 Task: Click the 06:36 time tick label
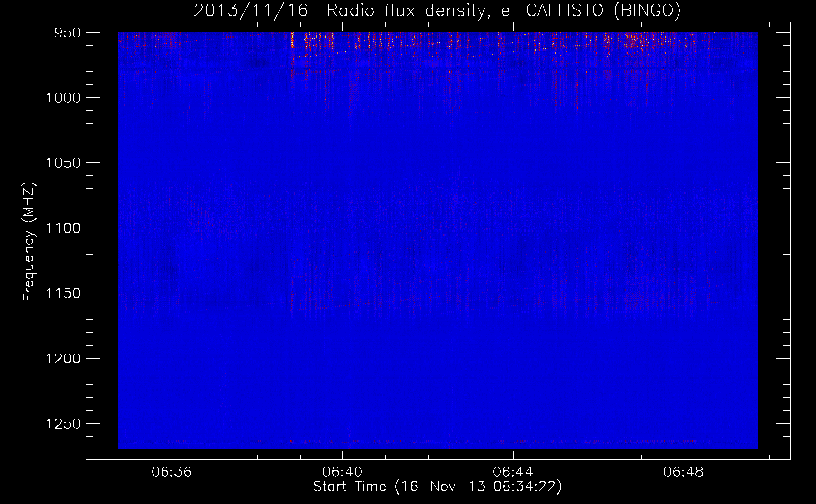coord(172,472)
